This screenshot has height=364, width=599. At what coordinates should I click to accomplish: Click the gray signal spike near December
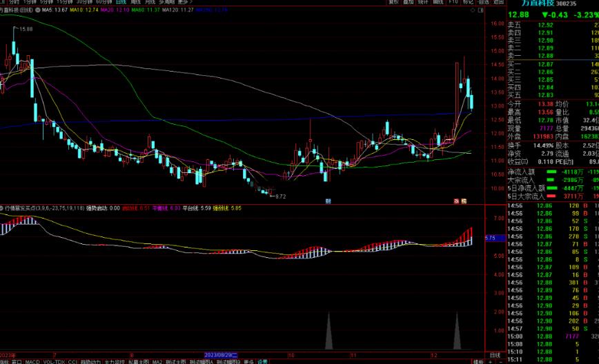(457, 330)
